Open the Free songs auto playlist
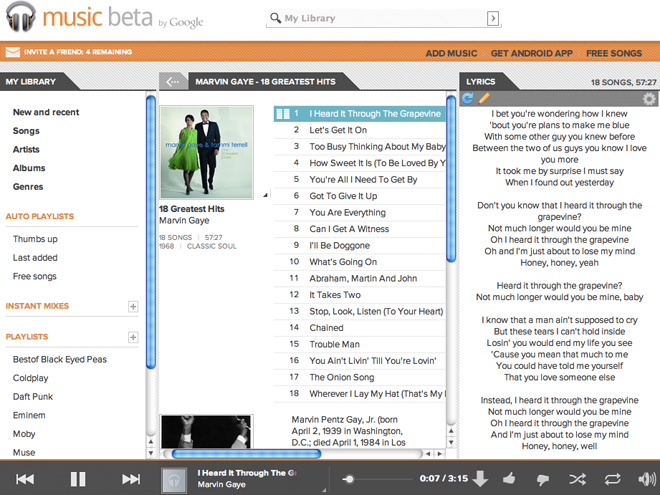 point(35,277)
